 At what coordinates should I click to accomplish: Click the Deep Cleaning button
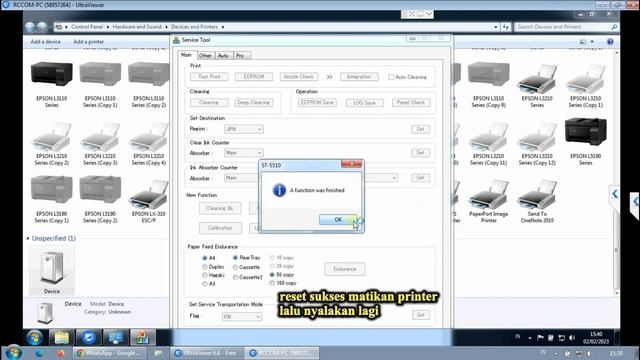click(x=253, y=102)
